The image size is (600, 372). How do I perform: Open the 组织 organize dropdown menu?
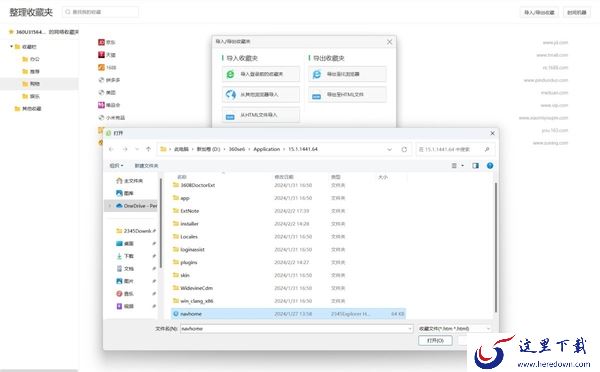(116, 166)
